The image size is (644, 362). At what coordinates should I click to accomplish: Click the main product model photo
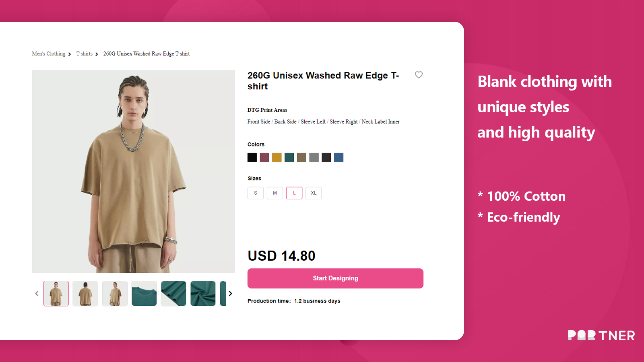(x=134, y=172)
